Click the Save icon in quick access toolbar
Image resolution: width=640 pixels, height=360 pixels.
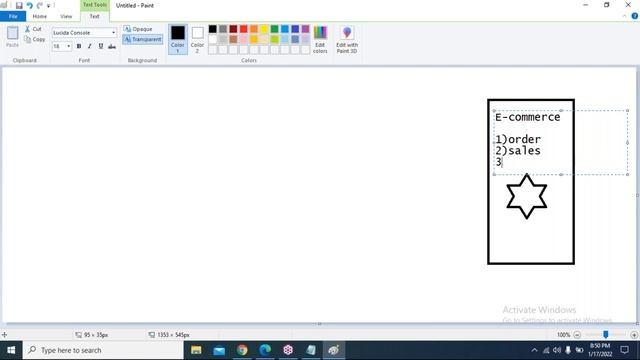point(19,5)
